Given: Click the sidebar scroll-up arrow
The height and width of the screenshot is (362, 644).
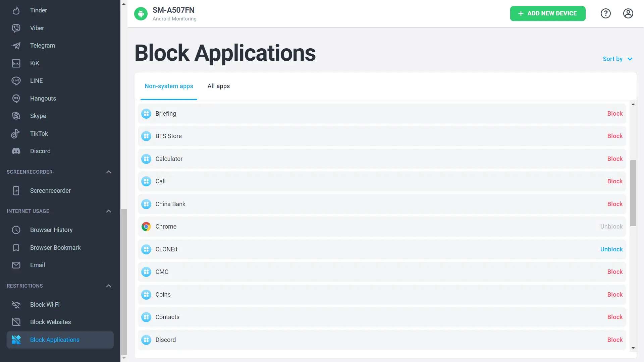Looking at the screenshot, I should point(124,4).
